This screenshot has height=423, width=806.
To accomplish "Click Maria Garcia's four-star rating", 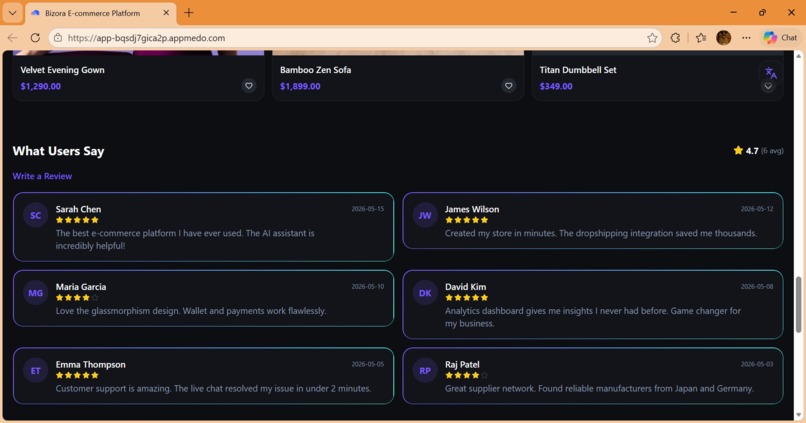I will tap(77, 298).
